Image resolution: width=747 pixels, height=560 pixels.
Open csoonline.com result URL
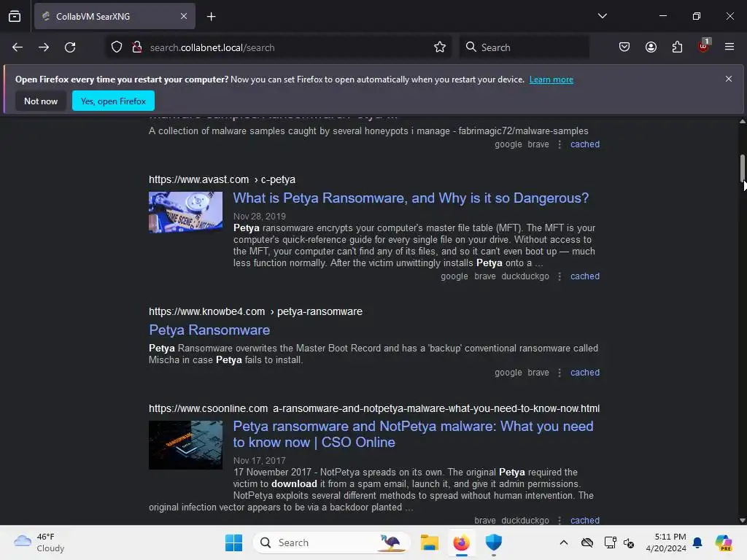(x=374, y=408)
